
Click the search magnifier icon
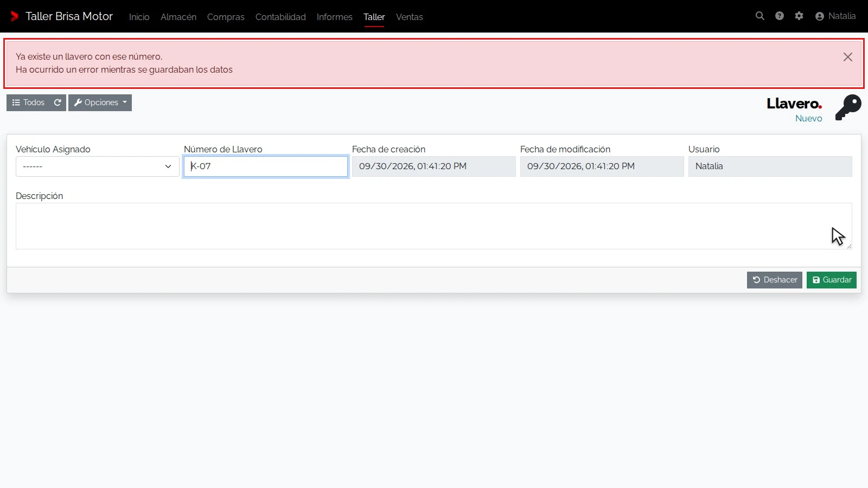[760, 16]
